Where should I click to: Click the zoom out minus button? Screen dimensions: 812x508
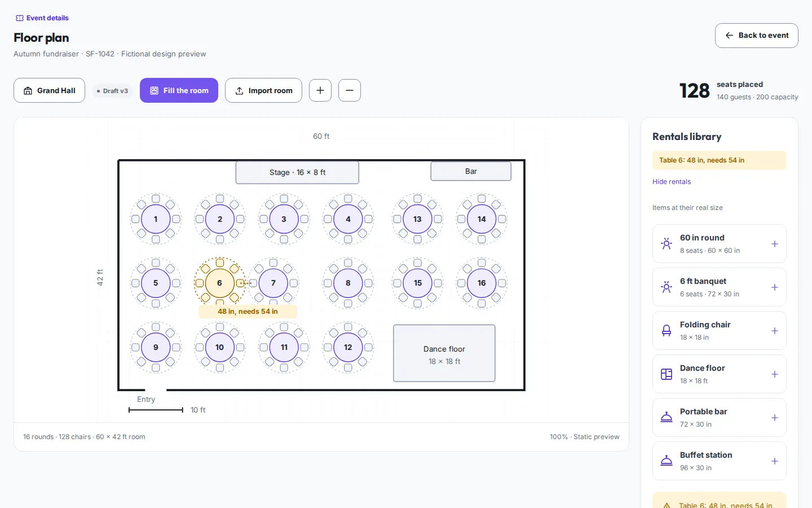[x=350, y=90]
